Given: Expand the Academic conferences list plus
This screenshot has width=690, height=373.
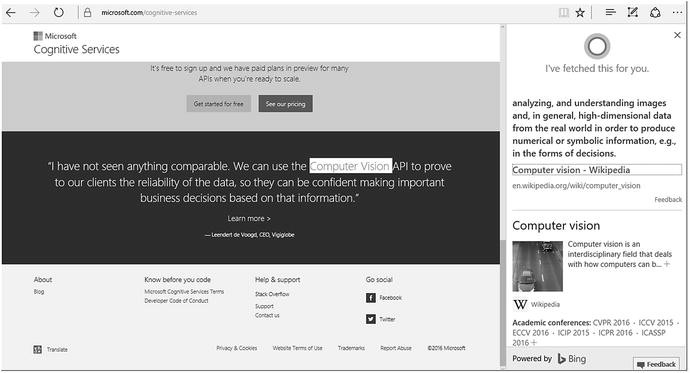Looking at the screenshot, I should point(534,343).
